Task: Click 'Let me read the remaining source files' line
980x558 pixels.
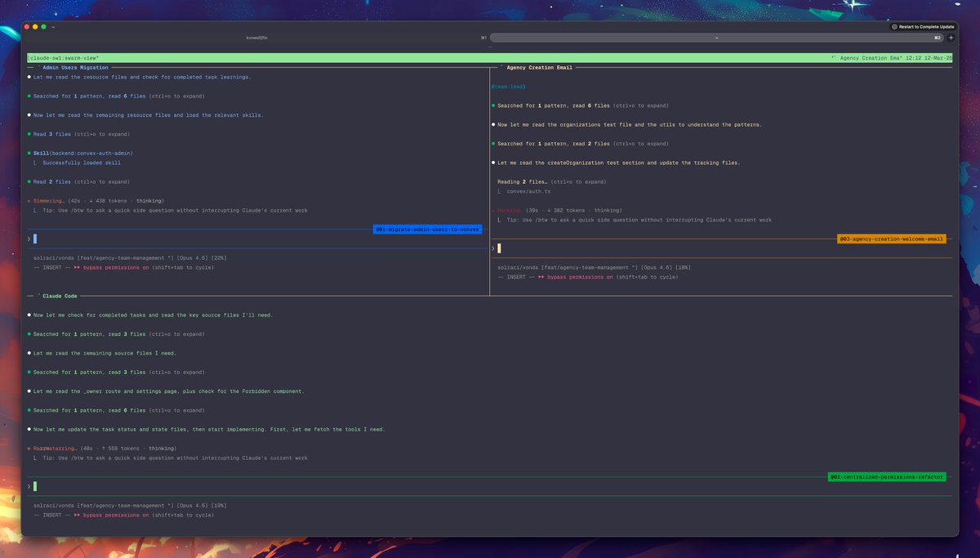Action: click(105, 353)
